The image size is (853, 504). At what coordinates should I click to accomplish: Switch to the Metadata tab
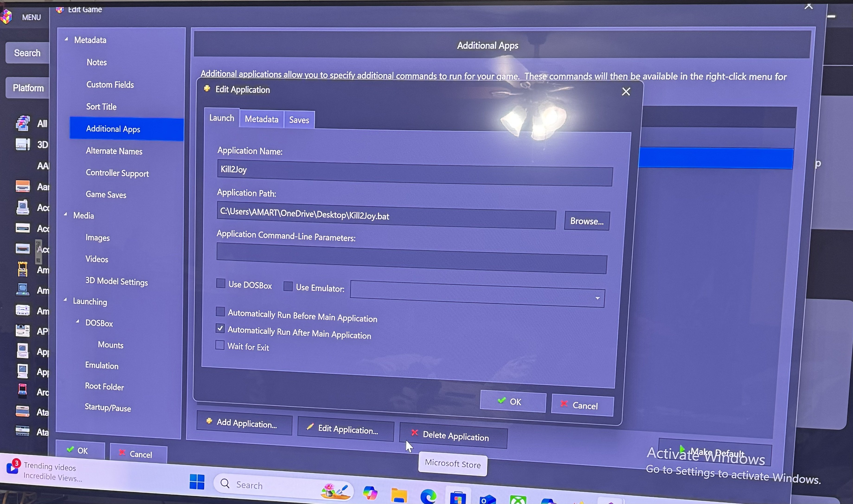click(x=261, y=119)
